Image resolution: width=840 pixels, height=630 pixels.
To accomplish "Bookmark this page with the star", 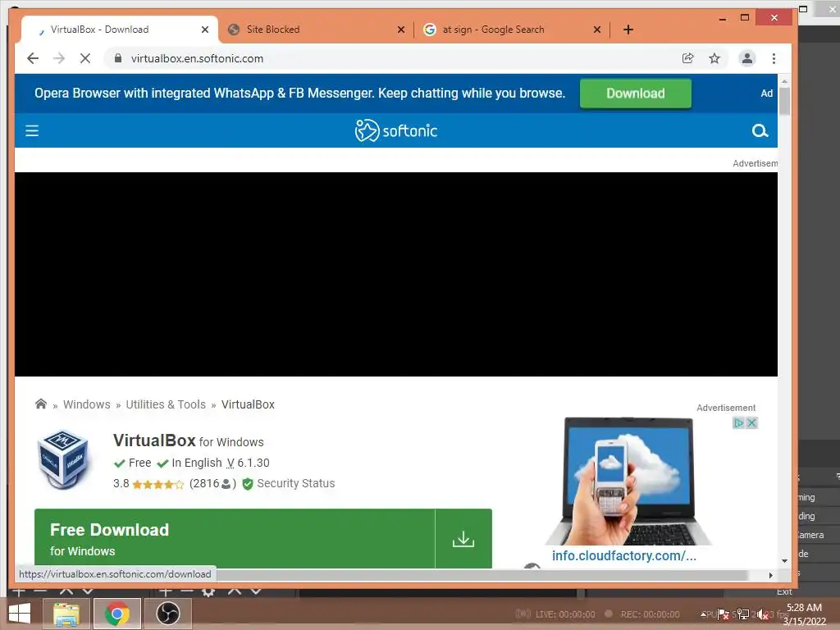I will point(714,58).
